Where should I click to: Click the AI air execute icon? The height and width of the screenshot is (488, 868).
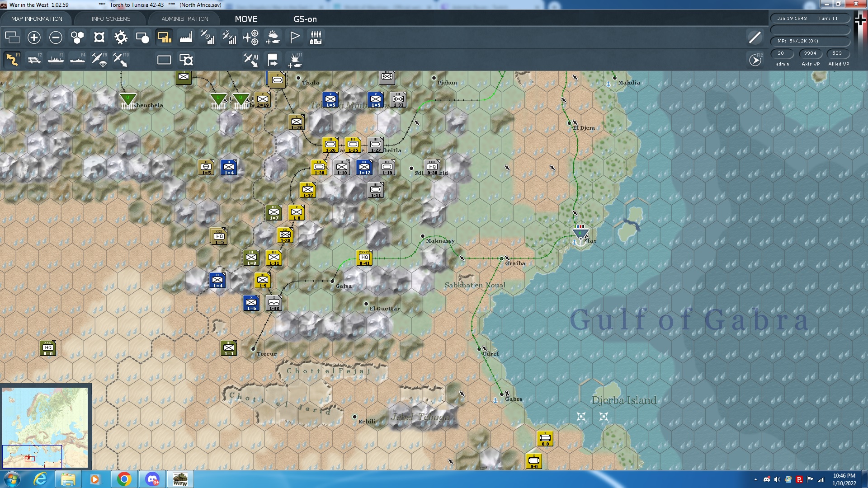pyautogui.click(x=251, y=60)
